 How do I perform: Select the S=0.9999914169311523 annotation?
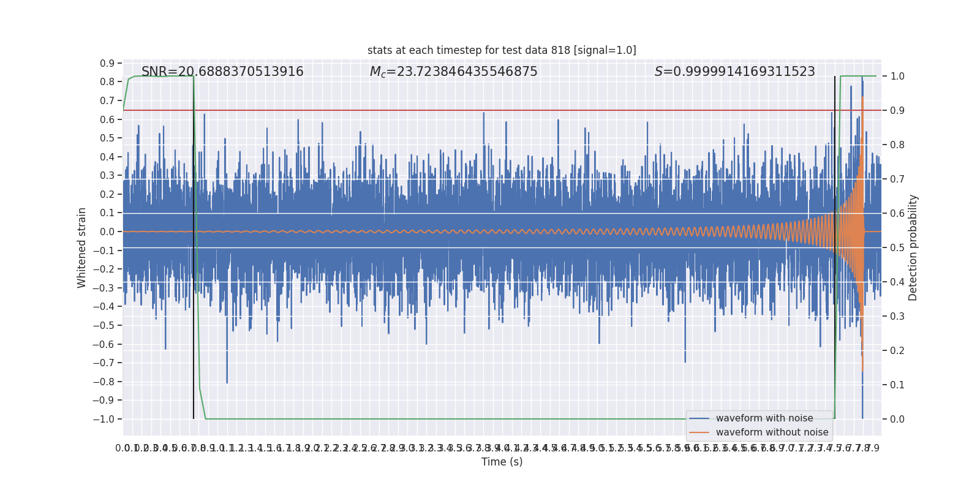(735, 72)
